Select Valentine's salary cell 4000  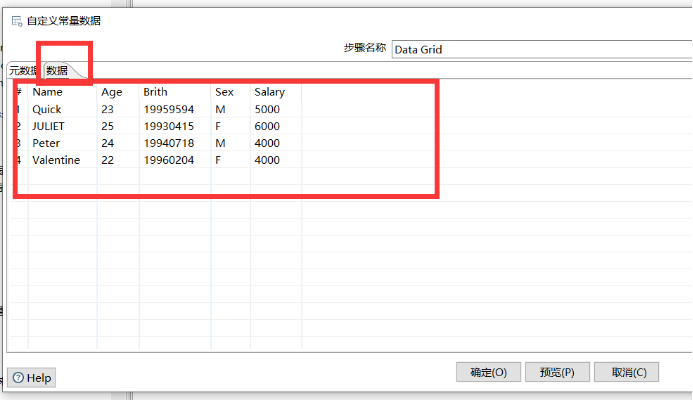pyautogui.click(x=276, y=160)
